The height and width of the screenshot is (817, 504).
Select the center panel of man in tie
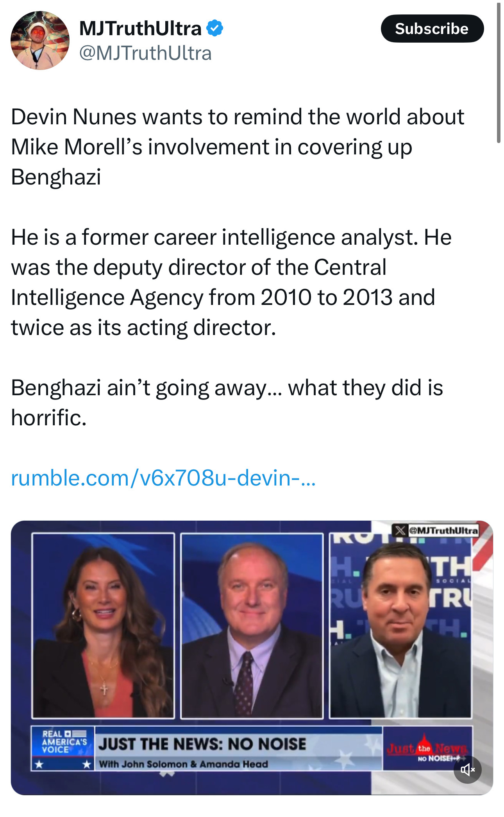click(x=252, y=625)
